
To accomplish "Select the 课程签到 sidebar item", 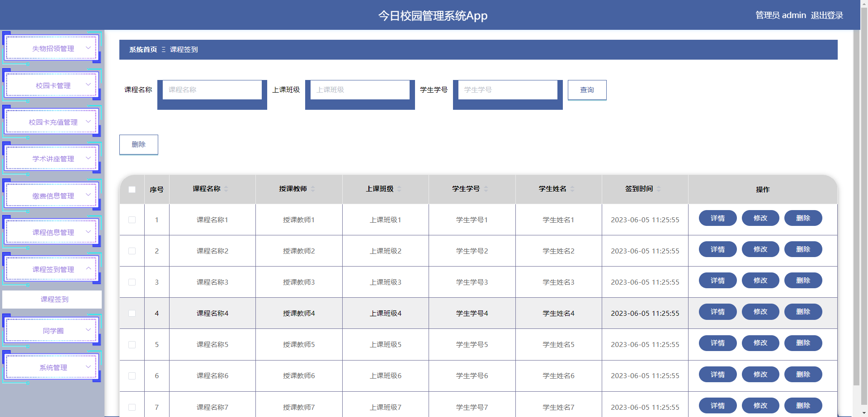I will pyautogui.click(x=52, y=299).
